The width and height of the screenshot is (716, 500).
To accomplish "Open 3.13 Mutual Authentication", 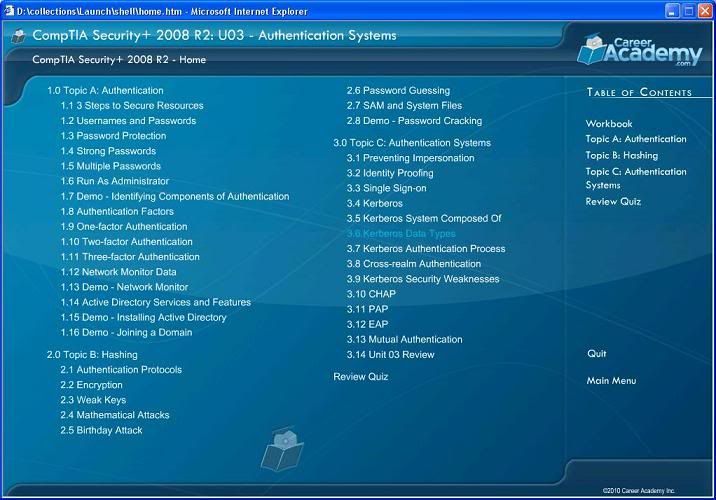I will [x=405, y=339].
